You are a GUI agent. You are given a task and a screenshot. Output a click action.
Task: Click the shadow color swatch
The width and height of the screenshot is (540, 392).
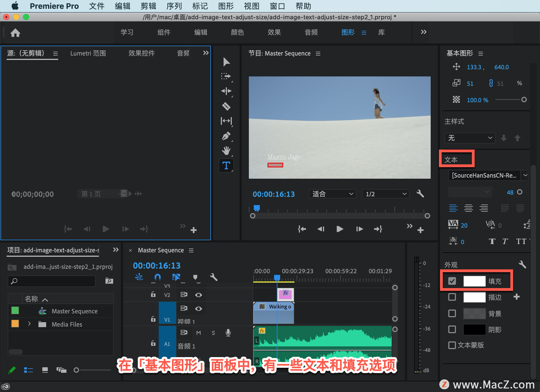(x=474, y=329)
